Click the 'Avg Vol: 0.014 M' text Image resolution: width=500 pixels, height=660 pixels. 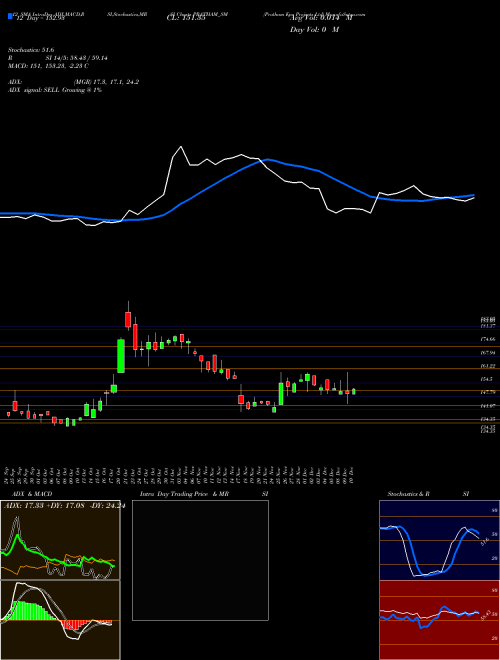(321, 18)
